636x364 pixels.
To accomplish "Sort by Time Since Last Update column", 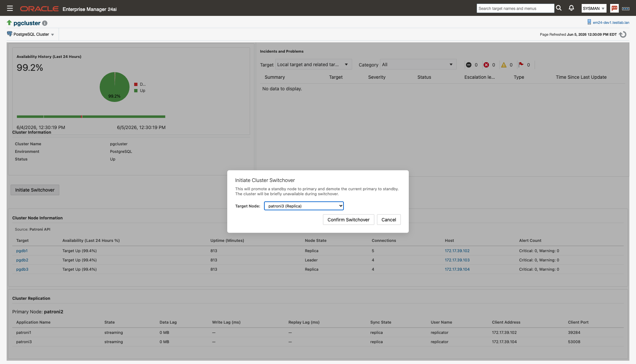I will click(x=581, y=77).
